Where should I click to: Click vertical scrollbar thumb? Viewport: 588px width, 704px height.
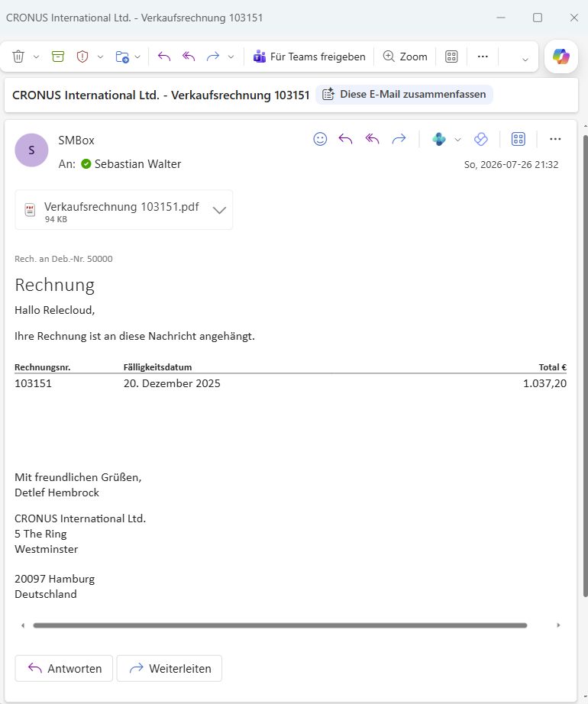[x=585, y=366]
